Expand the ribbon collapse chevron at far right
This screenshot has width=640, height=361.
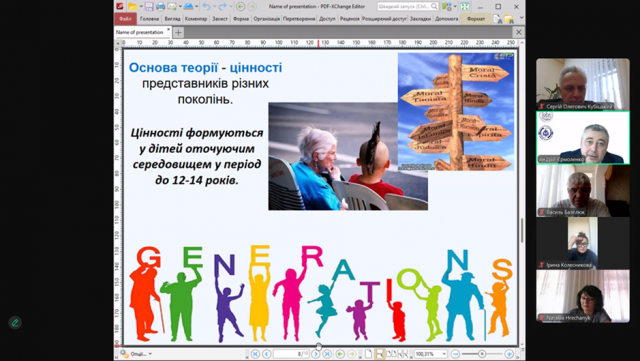click(x=521, y=18)
